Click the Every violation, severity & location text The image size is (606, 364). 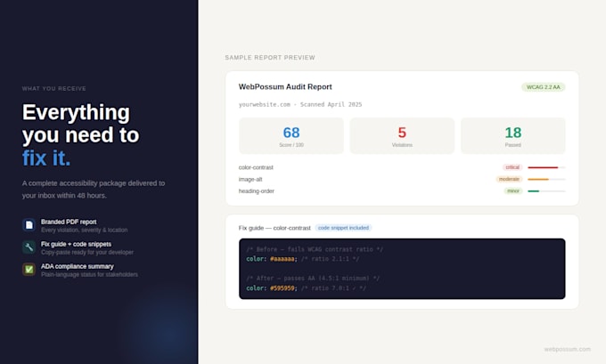tap(85, 230)
